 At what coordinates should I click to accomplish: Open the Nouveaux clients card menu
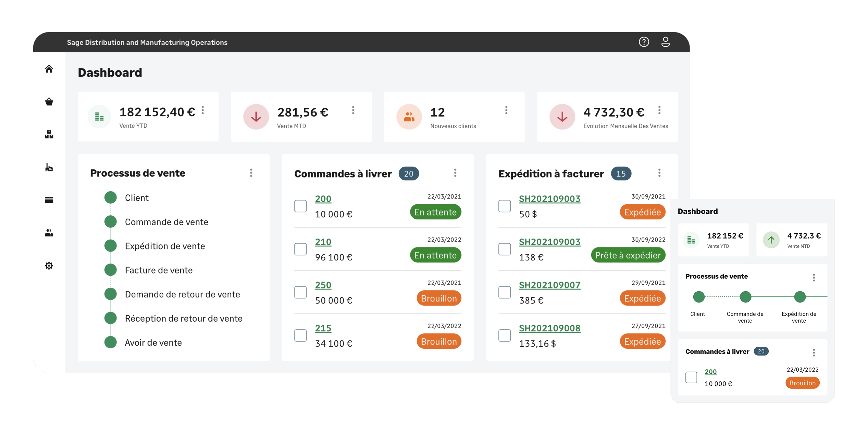click(506, 110)
